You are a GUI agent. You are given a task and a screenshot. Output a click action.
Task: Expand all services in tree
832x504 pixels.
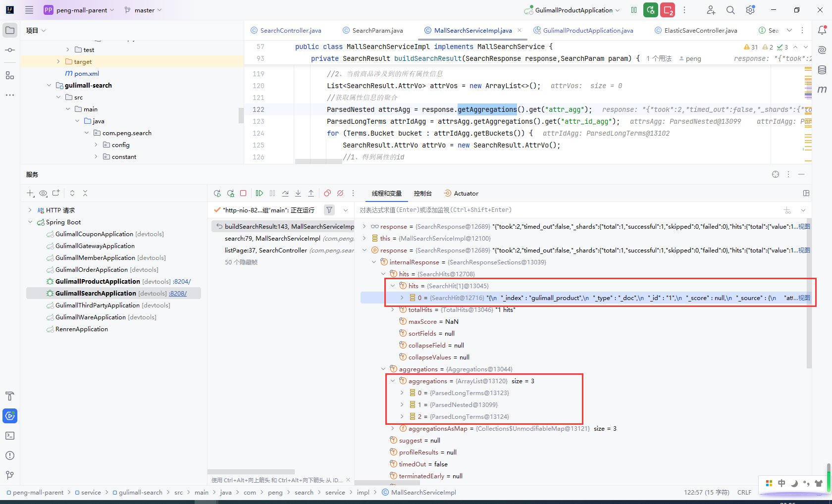pos(72,193)
